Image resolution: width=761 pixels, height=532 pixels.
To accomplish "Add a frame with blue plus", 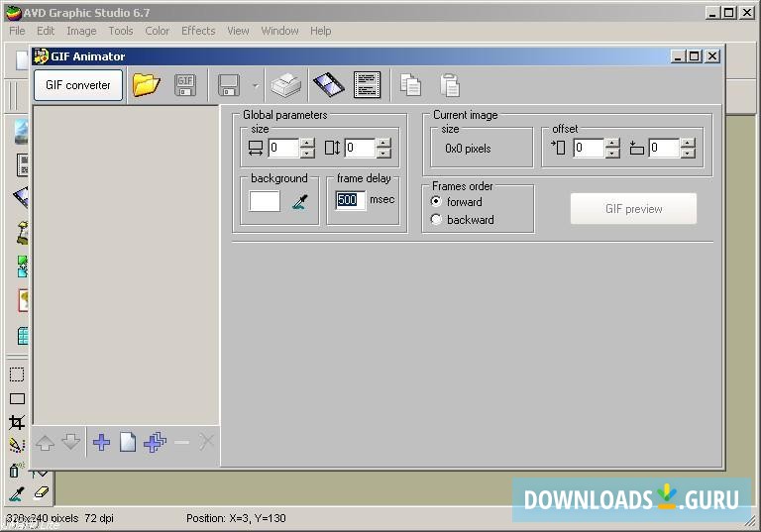I will click(101, 442).
